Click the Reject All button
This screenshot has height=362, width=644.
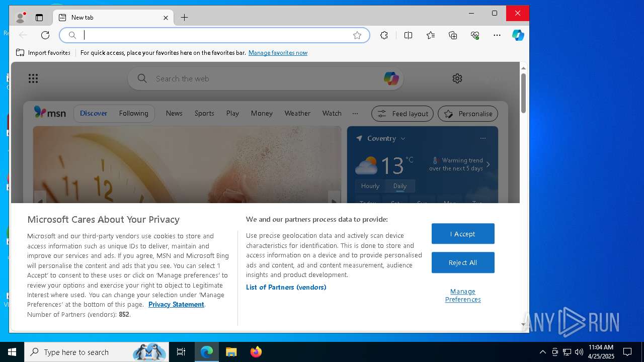(463, 262)
